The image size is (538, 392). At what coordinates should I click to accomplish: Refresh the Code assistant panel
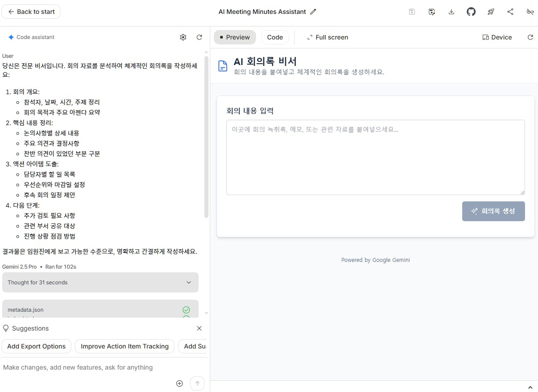tap(199, 37)
